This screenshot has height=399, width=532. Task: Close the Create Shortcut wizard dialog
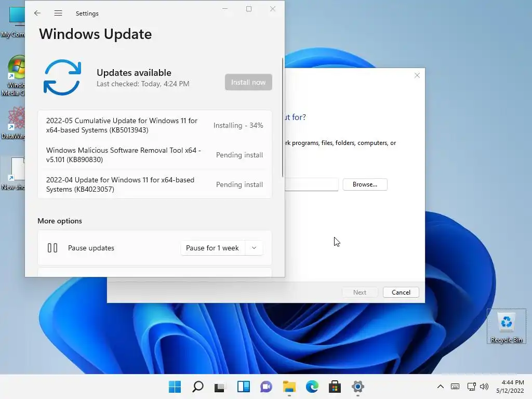417,75
